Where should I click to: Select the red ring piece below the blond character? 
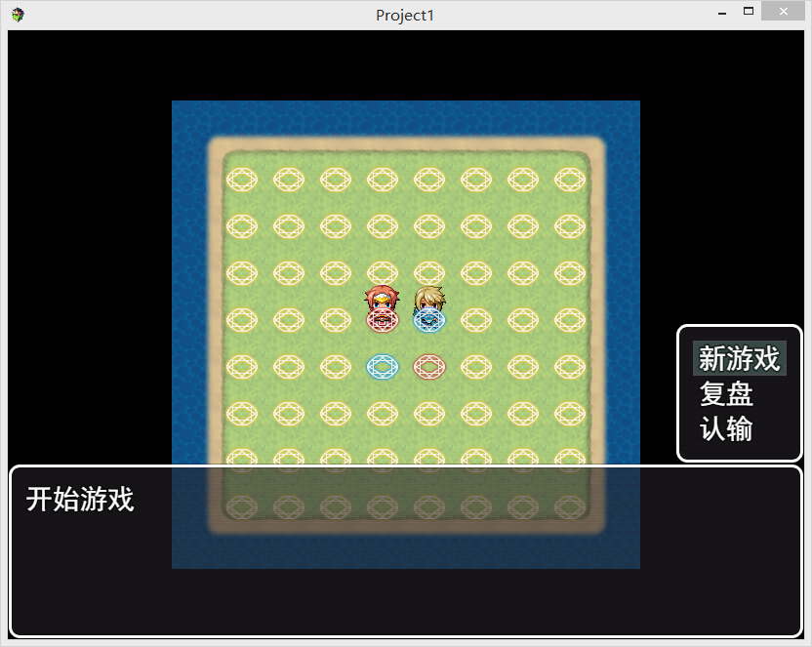[429, 367]
